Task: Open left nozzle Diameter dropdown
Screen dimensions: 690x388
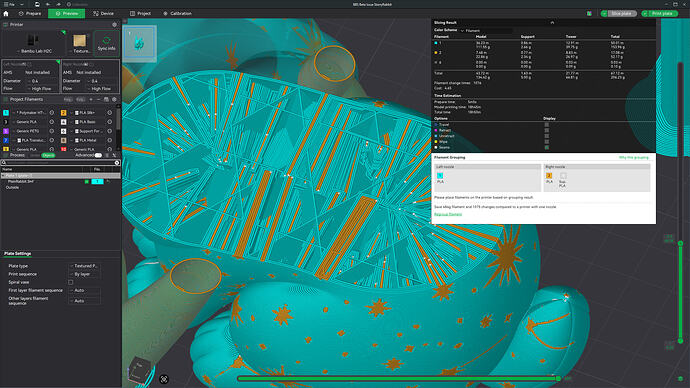Action: 42,81
